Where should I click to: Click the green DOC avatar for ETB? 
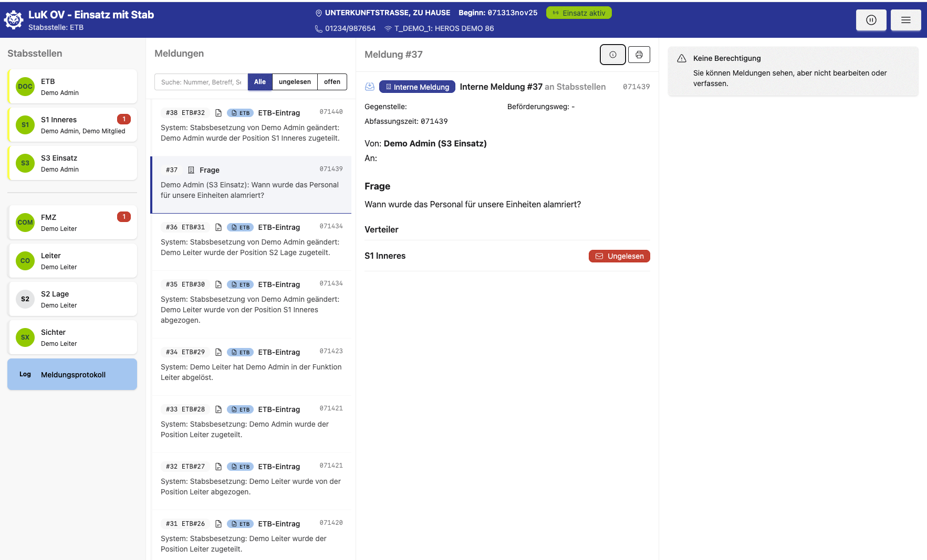click(x=25, y=87)
